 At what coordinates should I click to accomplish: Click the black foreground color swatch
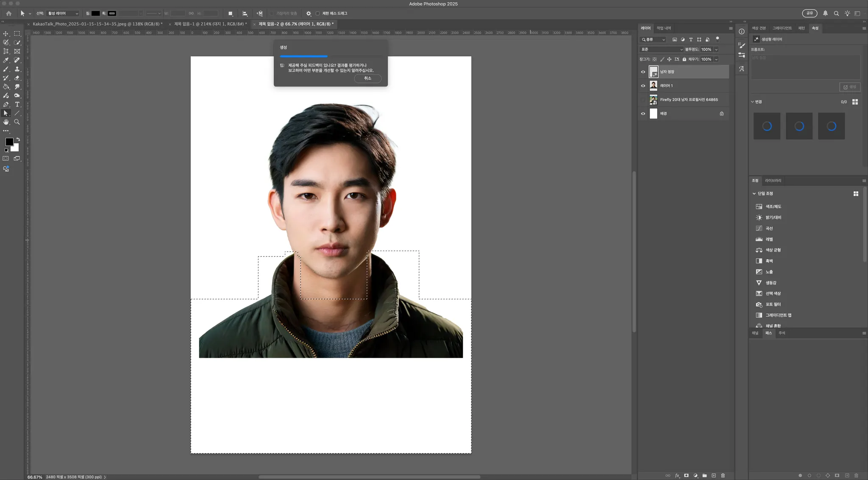pyautogui.click(x=9, y=142)
